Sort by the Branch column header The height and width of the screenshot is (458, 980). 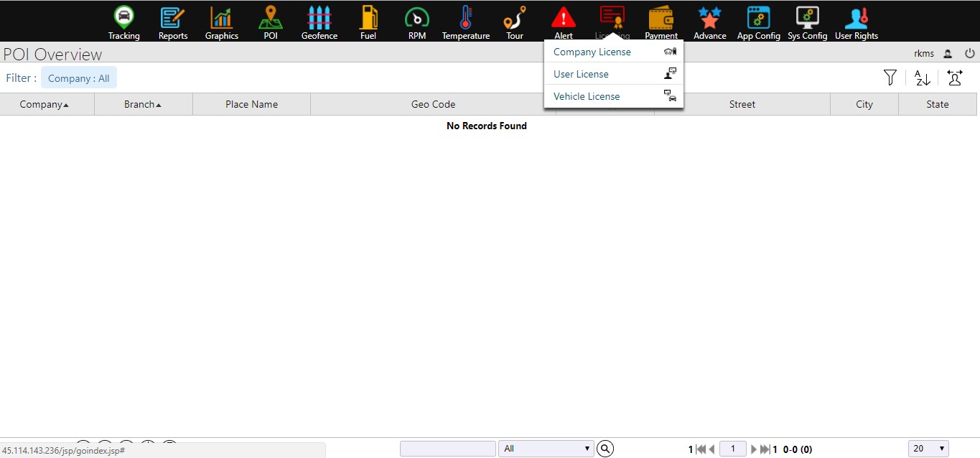(143, 104)
